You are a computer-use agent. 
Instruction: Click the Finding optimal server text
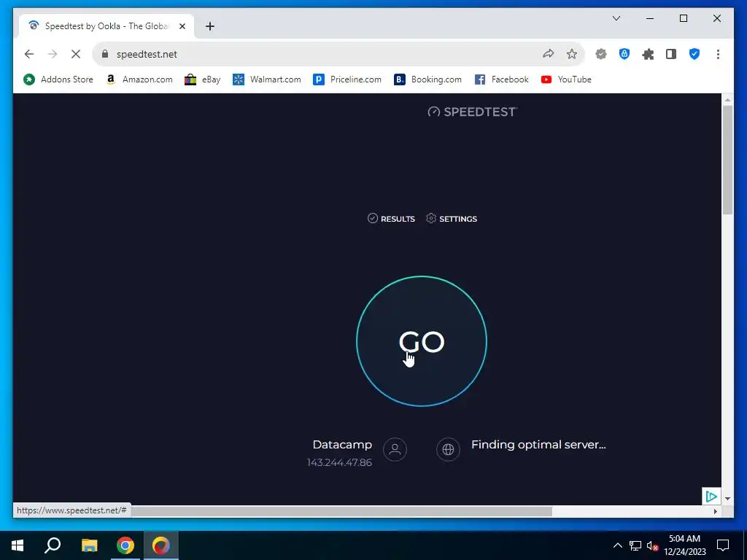click(538, 445)
